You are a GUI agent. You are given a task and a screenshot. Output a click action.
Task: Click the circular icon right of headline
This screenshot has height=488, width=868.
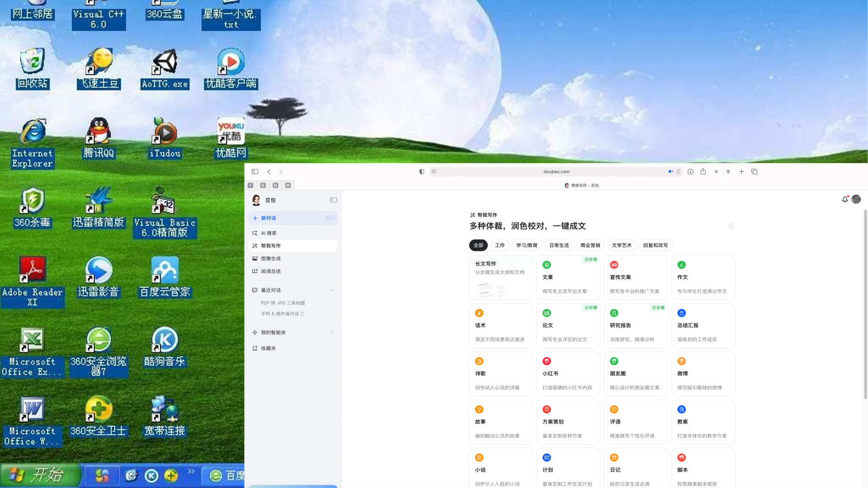[731, 226]
